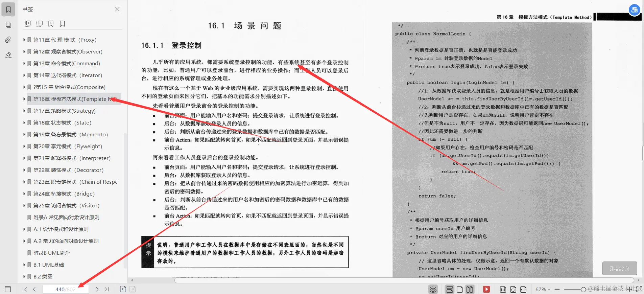Go to next page
Screen dimensions: 644x294
[x=97, y=289]
